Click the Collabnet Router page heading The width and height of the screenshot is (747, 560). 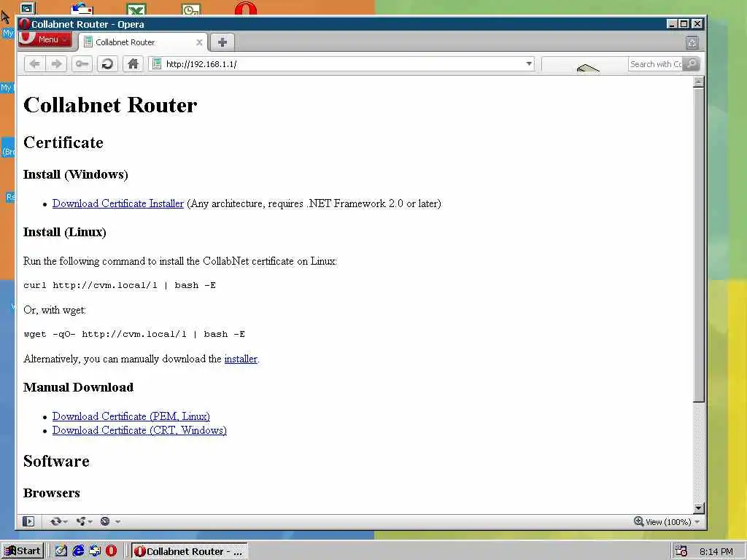110,105
